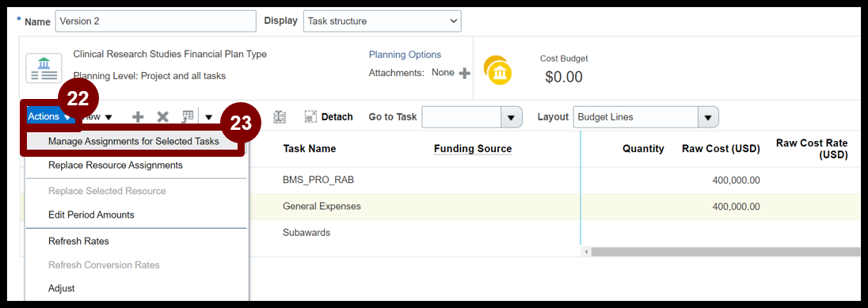Click the yellow Cost Budget coin icon
The image size is (868, 308).
(x=497, y=70)
